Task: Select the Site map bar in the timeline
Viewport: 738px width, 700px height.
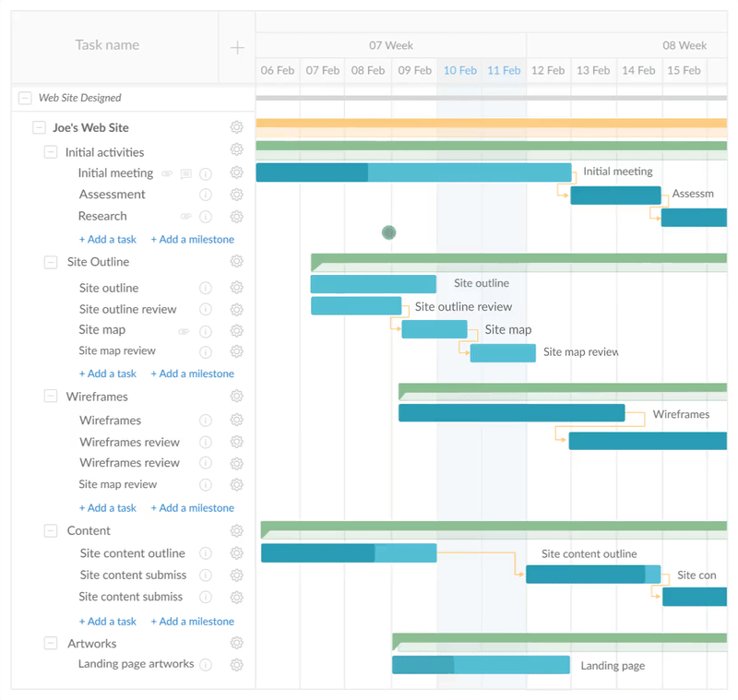Action: point(434,329)
